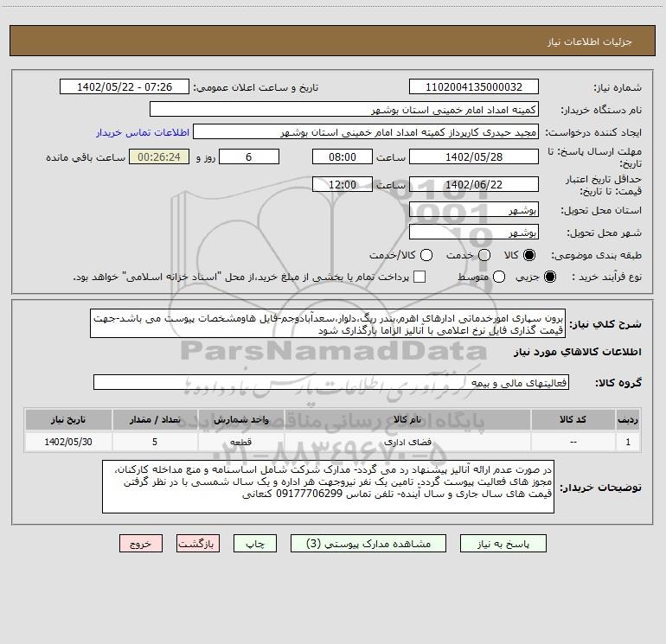Click the بازگشت back button
The width and height of the screenshot is (666, 644).
[198, 544]
